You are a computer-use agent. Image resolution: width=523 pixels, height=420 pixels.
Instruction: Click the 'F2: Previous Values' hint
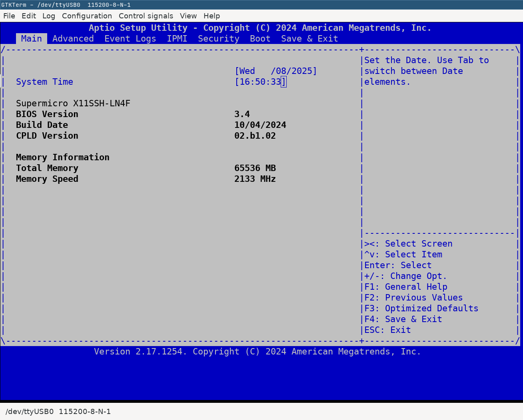pyautogui.click(x=414, y=298)
